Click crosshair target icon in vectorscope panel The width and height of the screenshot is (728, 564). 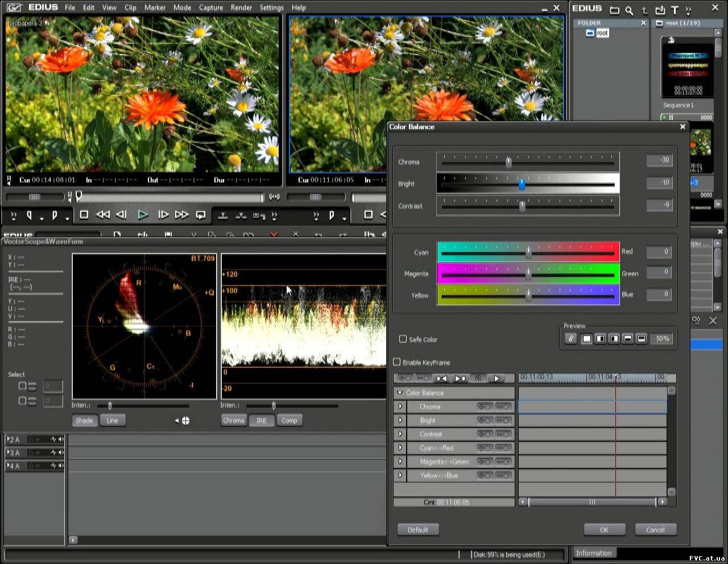[185, 421]
